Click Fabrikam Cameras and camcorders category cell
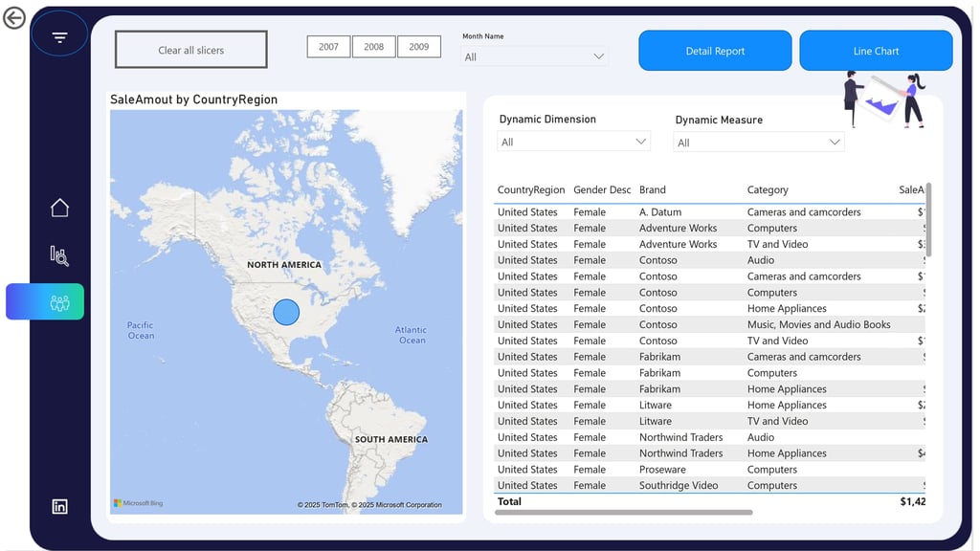Viewport: 980px width, 551px height. tap(804, 357)
